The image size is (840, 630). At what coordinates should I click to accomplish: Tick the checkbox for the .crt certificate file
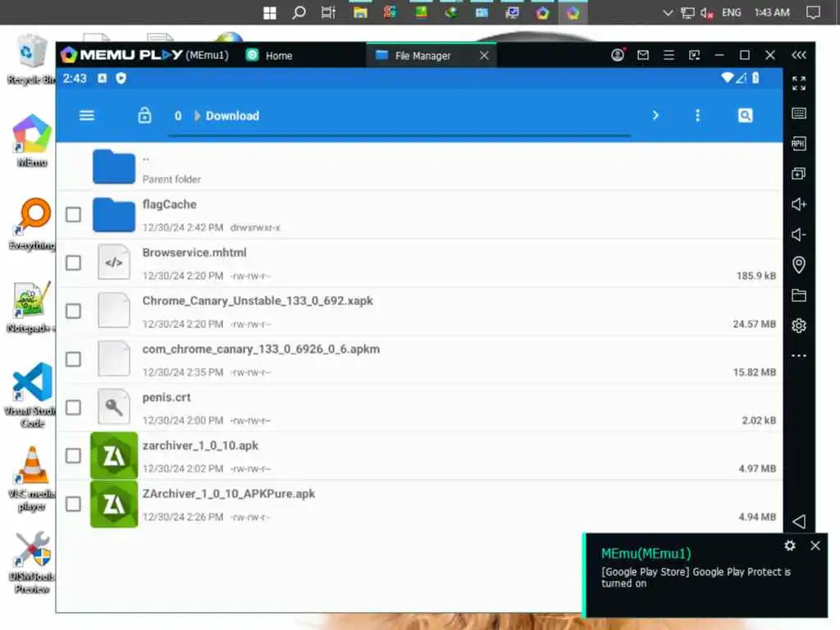tap(73, 408)
